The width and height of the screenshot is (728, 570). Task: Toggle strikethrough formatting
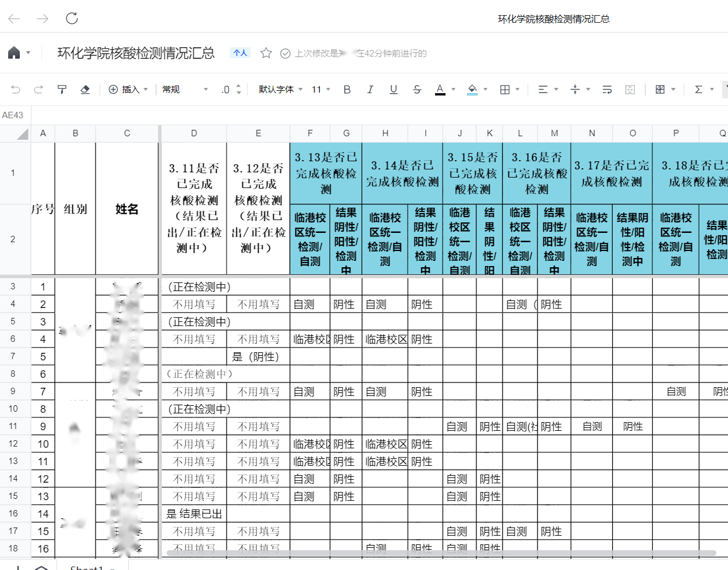(x=417, y=89)
